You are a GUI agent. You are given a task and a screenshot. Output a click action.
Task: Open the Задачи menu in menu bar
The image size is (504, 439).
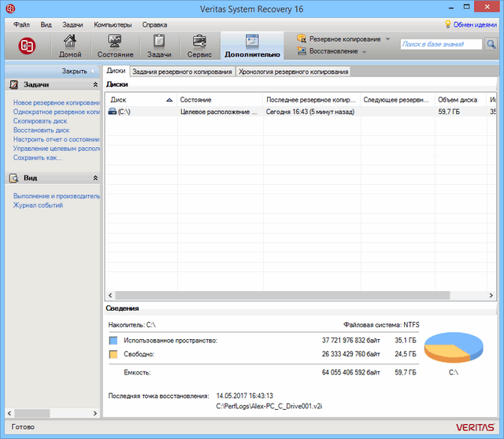[x=72, y=24]
